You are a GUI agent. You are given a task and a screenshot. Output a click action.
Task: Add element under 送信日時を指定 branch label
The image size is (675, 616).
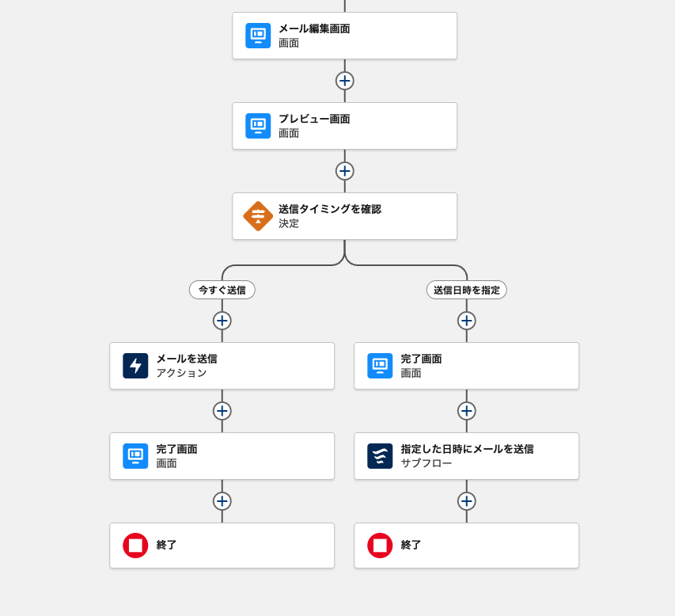point(466,321)
